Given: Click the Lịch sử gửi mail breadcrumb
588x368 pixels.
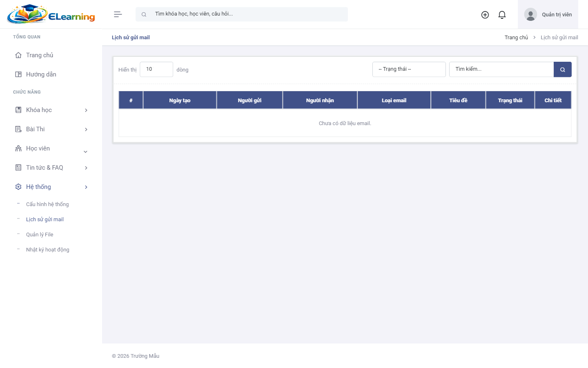Looking at the screenshot, I should click(559, 38).
